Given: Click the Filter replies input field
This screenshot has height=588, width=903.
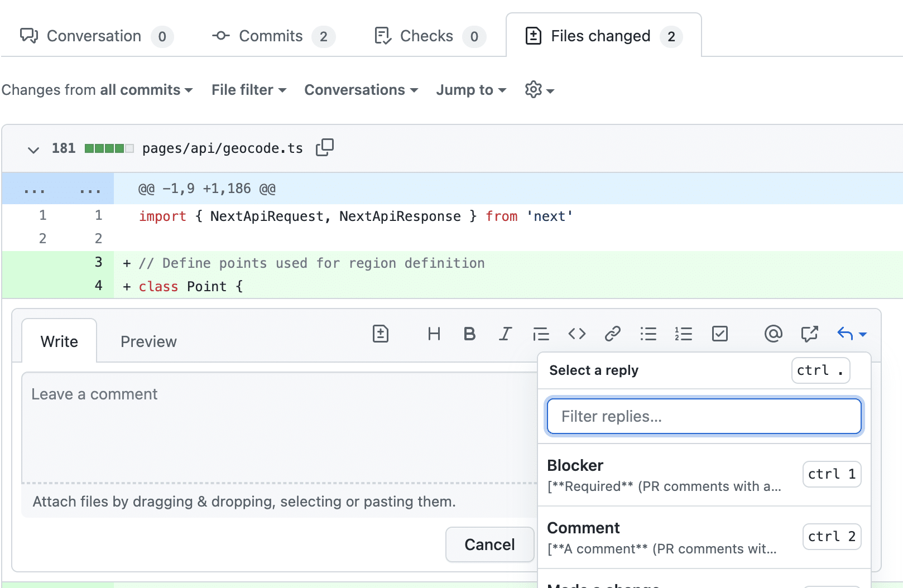Looking at the screenshot, I should coord(704,416).
